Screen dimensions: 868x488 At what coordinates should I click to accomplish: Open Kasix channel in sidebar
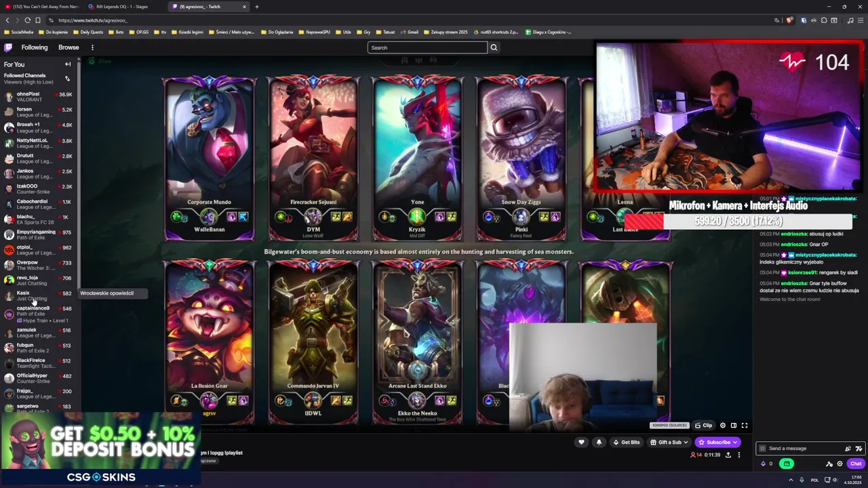38,296
